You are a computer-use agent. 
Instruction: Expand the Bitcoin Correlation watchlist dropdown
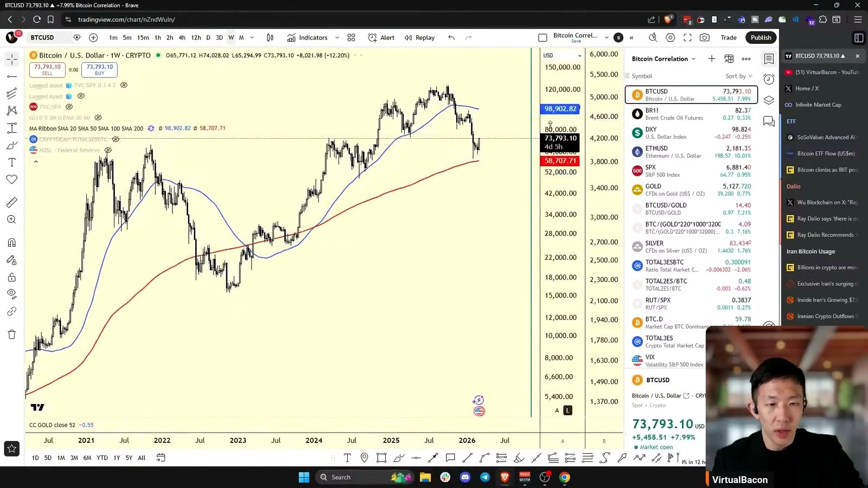(693, 59)
